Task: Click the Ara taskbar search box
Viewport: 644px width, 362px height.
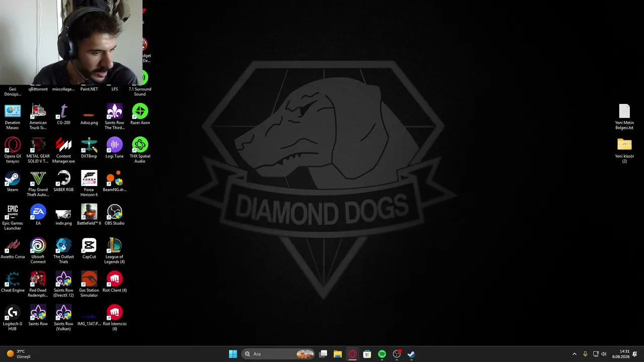Action: [x=278, y=354]
